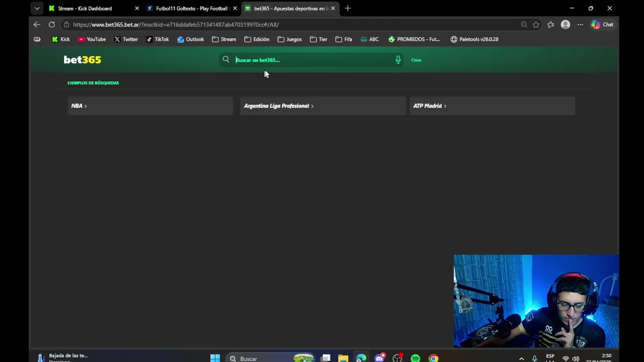Open the Windows Start menu
The height and width of the screenshot is (362, 644).
[x=215, y=358]
